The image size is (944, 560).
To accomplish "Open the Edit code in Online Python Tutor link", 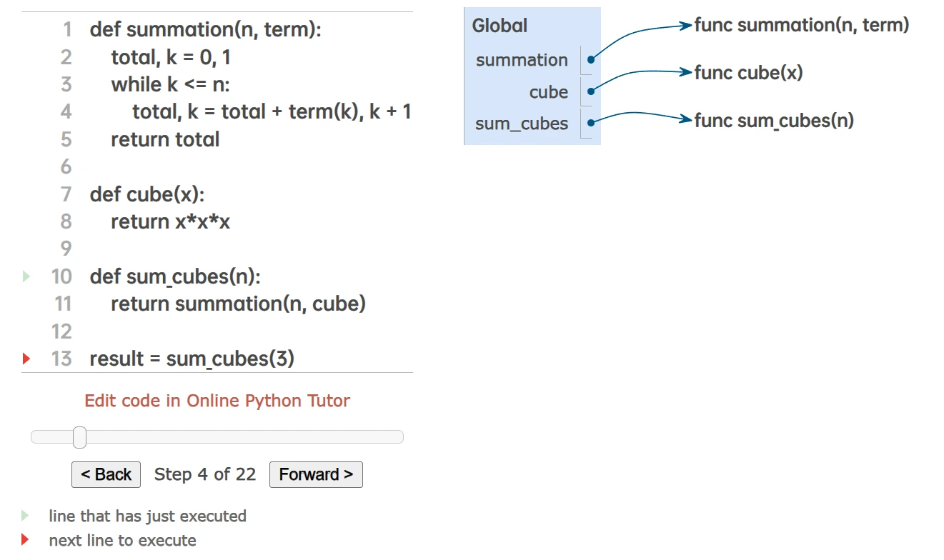I will [x=217, y=401].
